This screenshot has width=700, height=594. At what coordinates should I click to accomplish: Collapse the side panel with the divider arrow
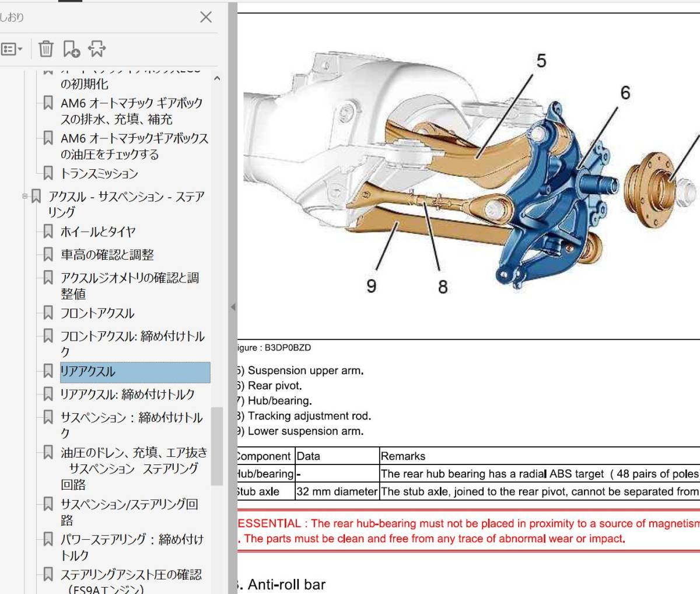[233, 306]
